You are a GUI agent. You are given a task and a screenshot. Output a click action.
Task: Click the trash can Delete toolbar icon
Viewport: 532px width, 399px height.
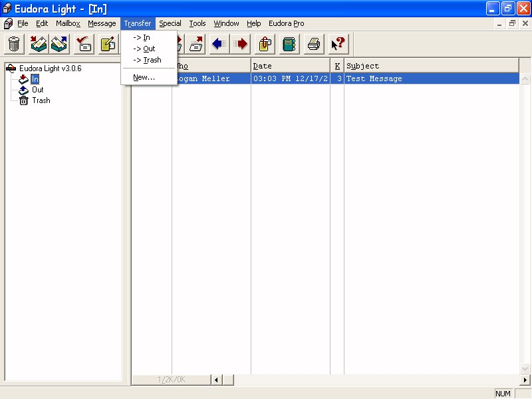point(14,44)
